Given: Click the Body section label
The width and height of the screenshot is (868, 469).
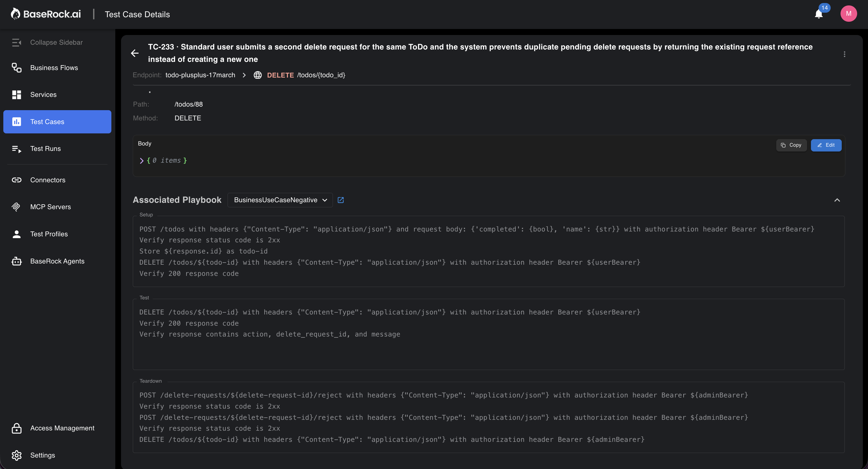Looking at the screenshot, I should click(x=145, y=144).
